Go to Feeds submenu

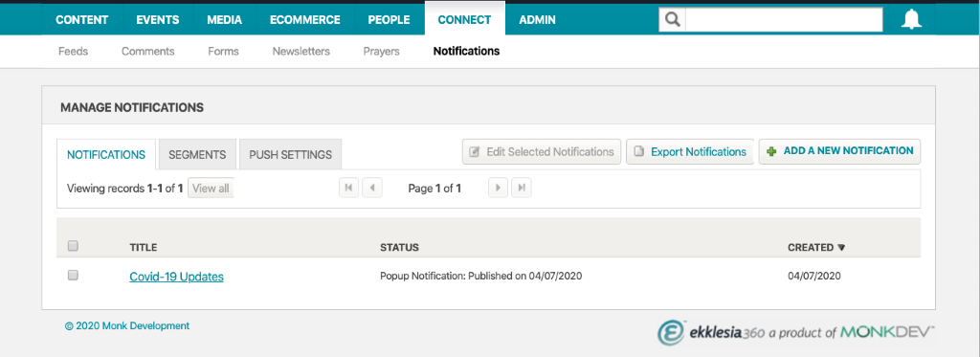coord(73,52)
